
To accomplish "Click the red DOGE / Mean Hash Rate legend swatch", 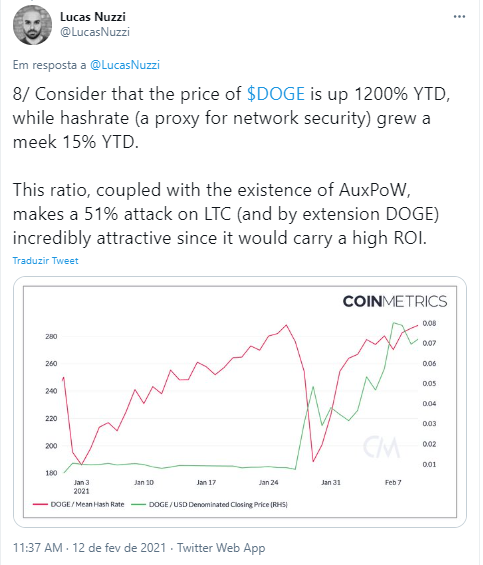I will (x=40, y=504).
